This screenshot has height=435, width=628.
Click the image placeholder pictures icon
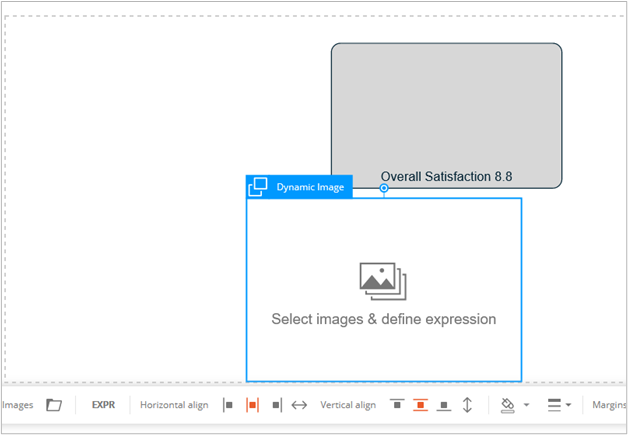click(383, 281)
